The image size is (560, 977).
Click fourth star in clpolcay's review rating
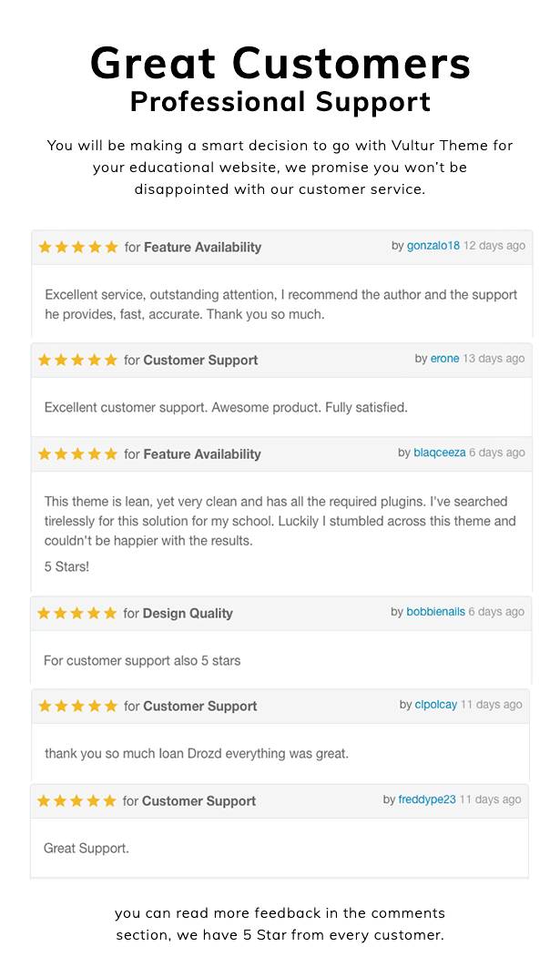(95, 706)
